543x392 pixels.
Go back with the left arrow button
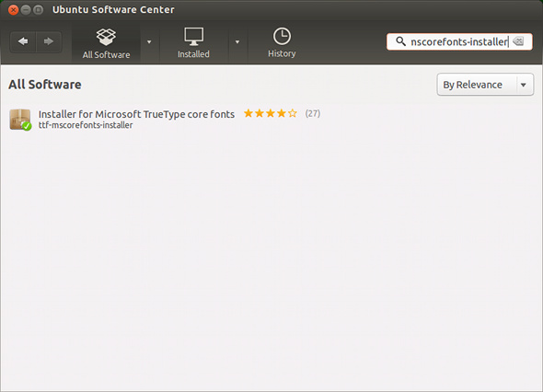(23, 42)
